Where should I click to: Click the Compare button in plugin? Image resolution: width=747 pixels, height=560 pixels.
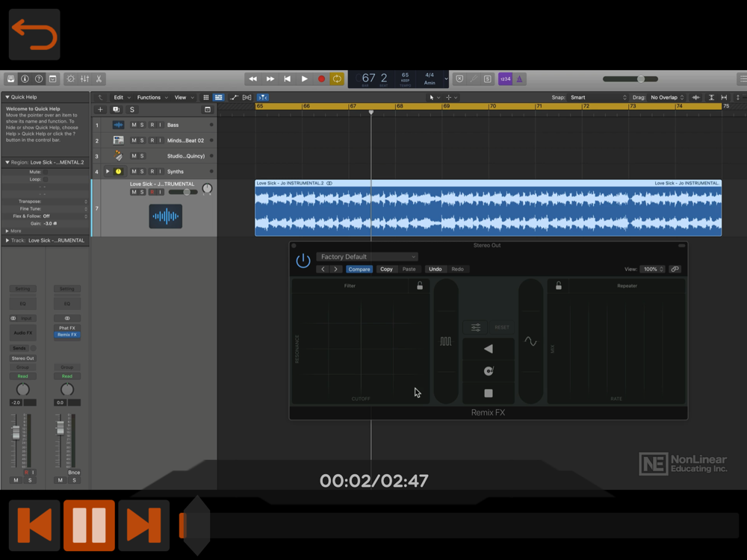359,269
